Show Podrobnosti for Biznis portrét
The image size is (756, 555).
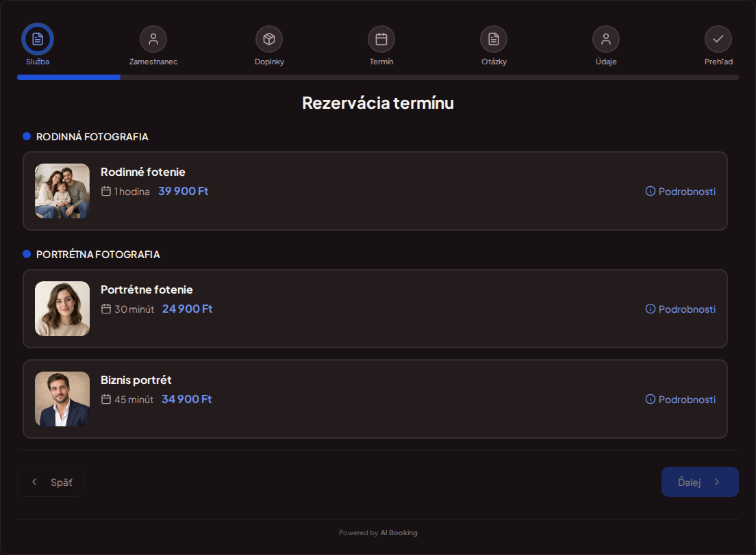[x=680, y=400]
